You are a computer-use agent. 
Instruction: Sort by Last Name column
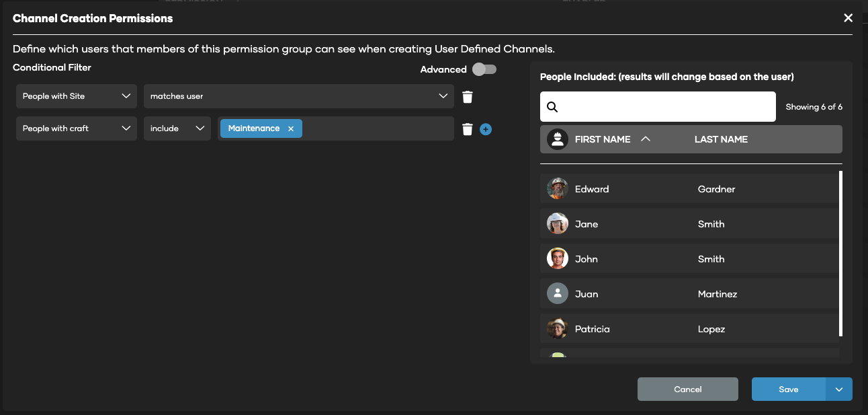pos(721,139)
